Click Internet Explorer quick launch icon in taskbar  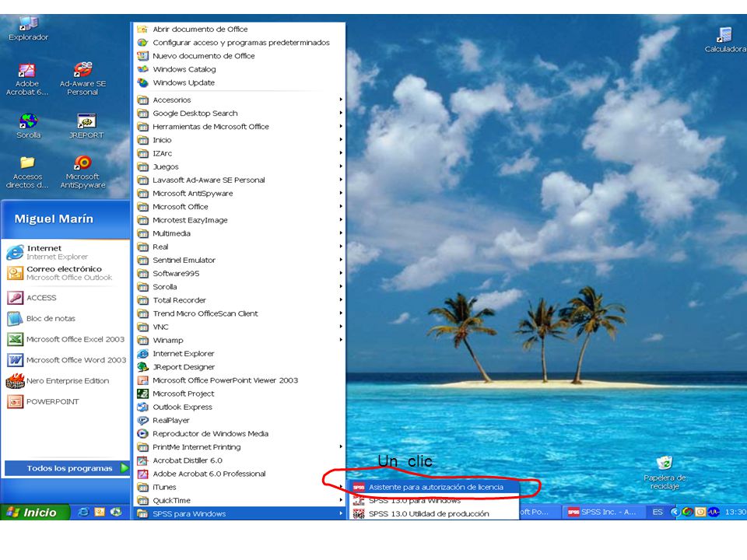pos(83,512)
